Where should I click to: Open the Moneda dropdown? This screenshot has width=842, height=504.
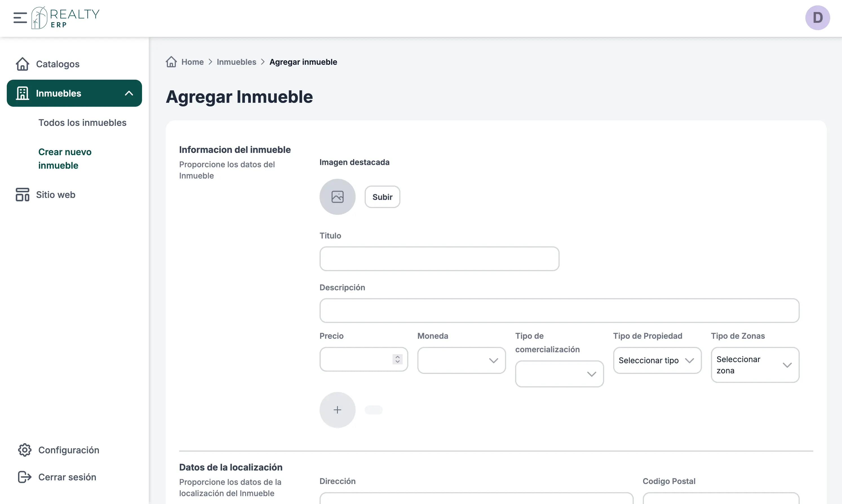[x=461, y=360]
